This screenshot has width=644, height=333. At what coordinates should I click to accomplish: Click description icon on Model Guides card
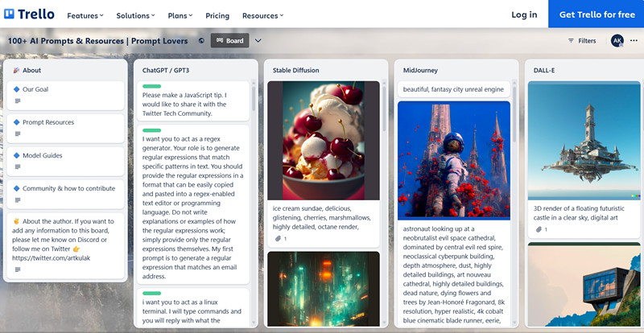coord(18,166)
